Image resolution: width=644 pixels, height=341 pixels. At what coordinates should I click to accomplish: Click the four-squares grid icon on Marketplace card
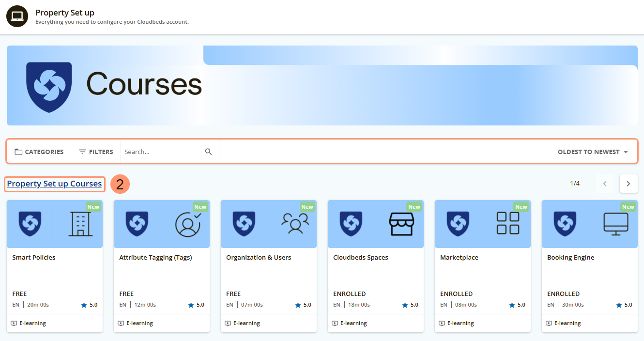(x=508, y=223)
